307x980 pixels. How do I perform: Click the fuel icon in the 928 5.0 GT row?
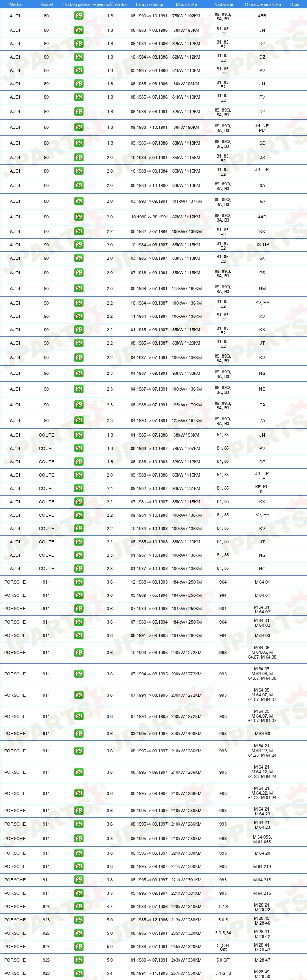pyautogui.click(x=79, y=960)
